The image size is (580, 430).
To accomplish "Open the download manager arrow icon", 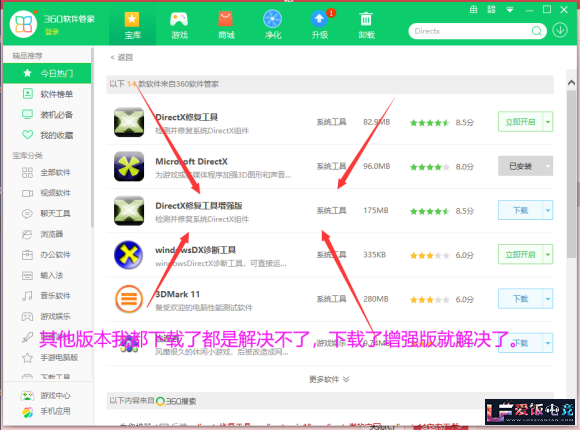I will 560,30.
